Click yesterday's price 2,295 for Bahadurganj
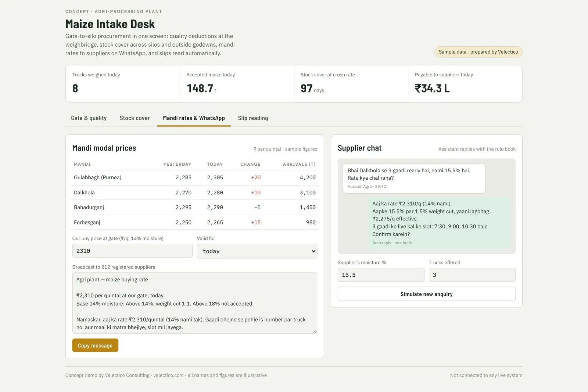The image size is (588, 392). coord(183,207)
